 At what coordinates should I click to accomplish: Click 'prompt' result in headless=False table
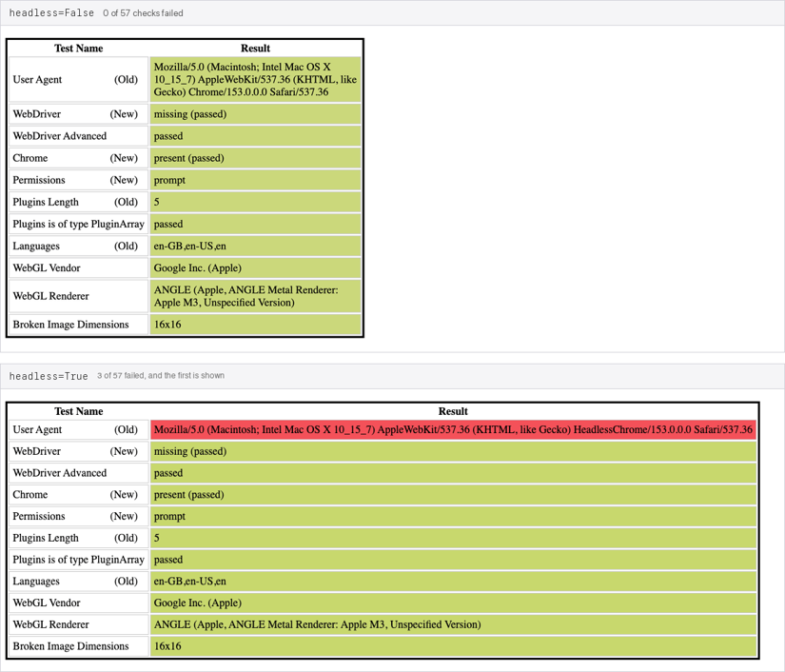tap(255, 180)
